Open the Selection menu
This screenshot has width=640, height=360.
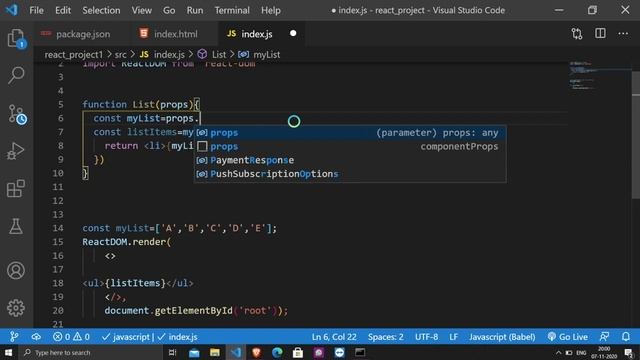pos(101,10)
